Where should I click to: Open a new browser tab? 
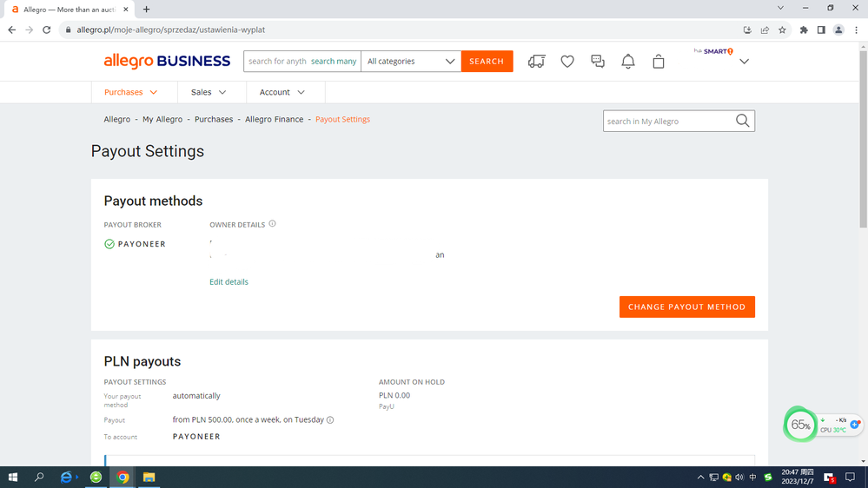click(x=146, y=10)
